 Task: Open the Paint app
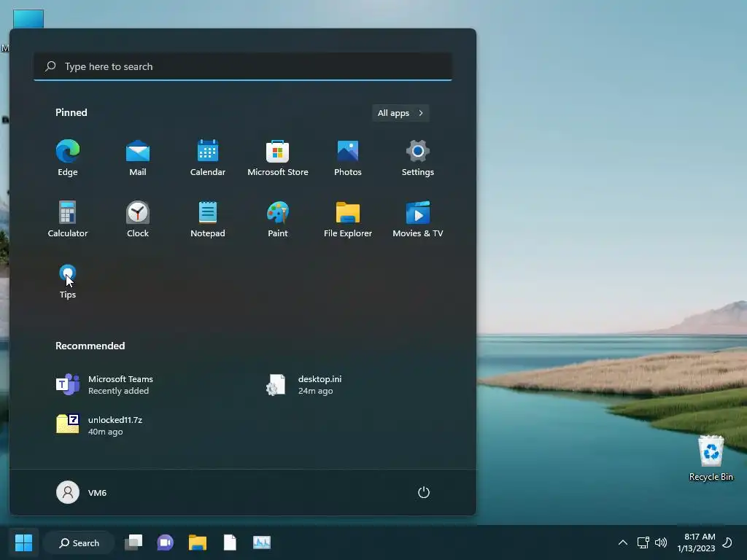(x=278, y=219)
